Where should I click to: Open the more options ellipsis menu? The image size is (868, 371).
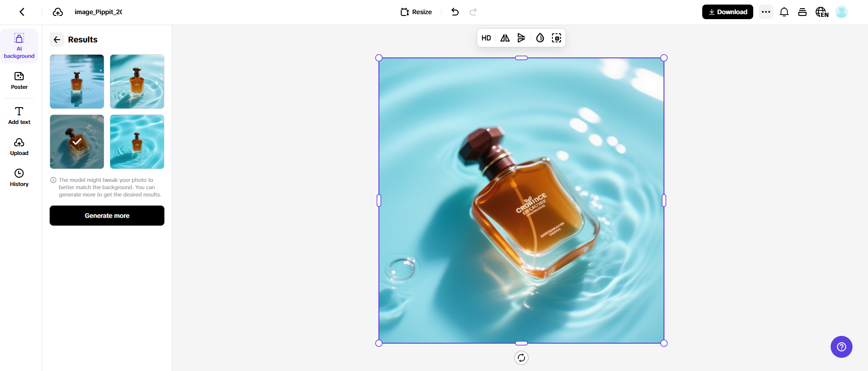coord(766,12)
